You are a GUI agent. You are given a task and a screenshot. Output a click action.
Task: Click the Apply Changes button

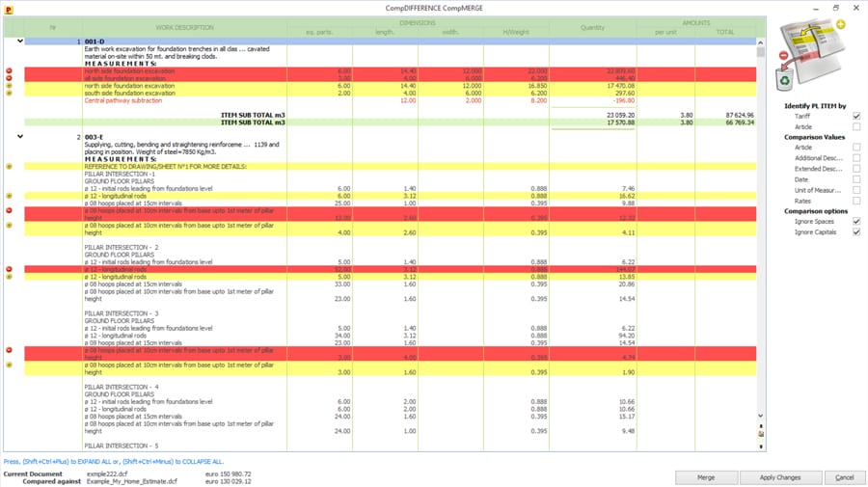780,477
